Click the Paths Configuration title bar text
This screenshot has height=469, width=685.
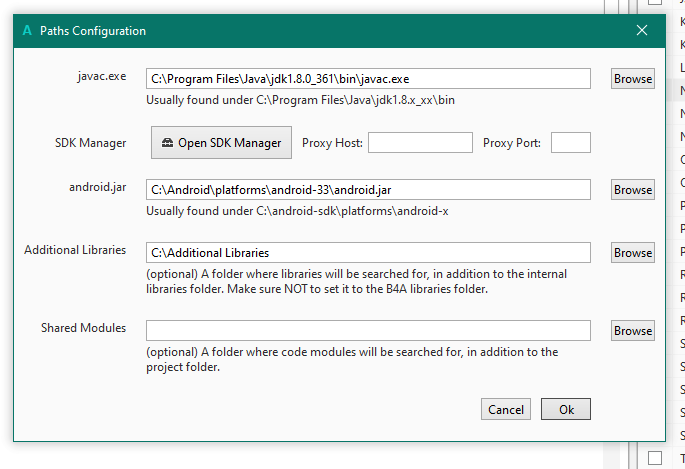pyautogui.click(x=93, y=31)
